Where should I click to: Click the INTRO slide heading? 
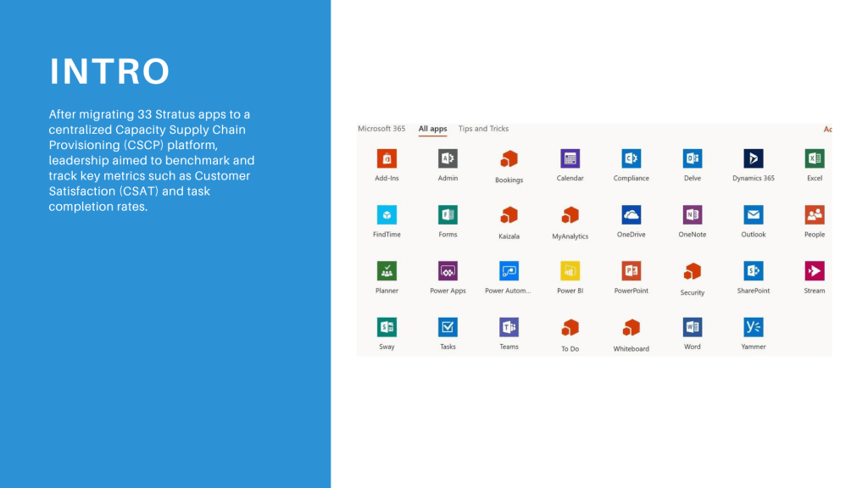click(x=110, y=72)
